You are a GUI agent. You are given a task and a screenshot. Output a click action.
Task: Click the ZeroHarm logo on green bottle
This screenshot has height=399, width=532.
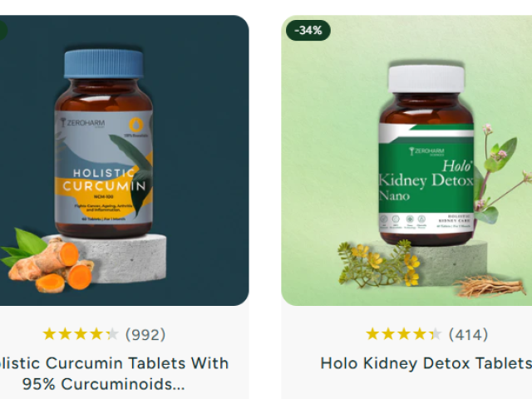tap(426, 151)
